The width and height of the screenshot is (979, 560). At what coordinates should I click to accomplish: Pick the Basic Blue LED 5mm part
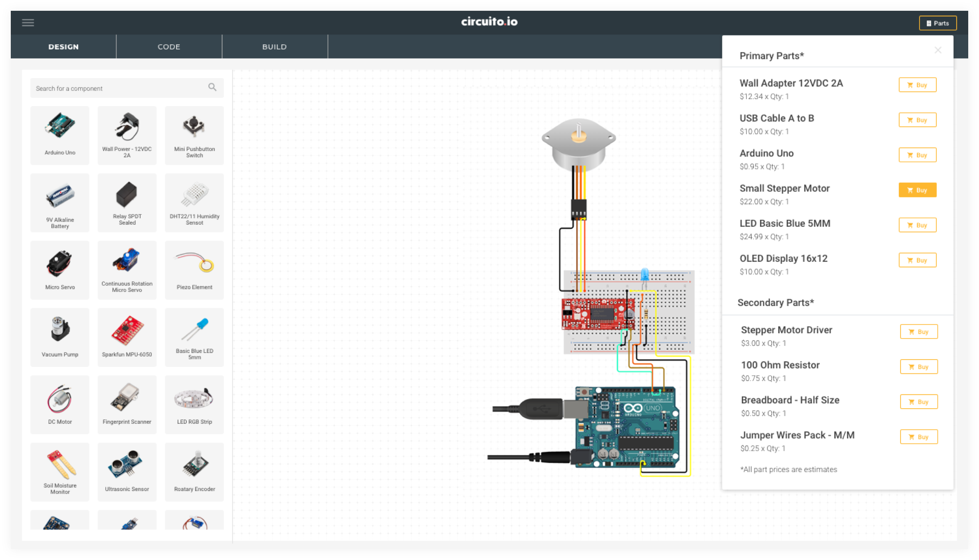(x=194, y=337)
